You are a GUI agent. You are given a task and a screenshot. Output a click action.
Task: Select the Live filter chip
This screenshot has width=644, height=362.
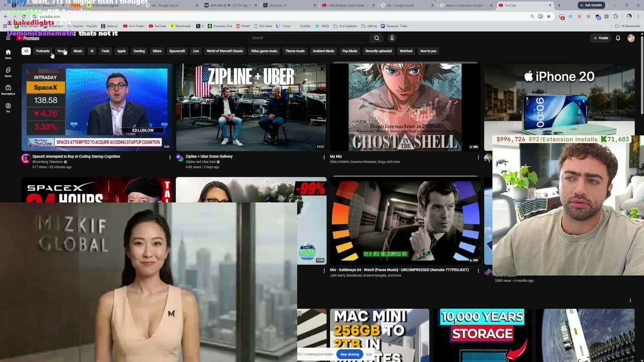(196, 51)
